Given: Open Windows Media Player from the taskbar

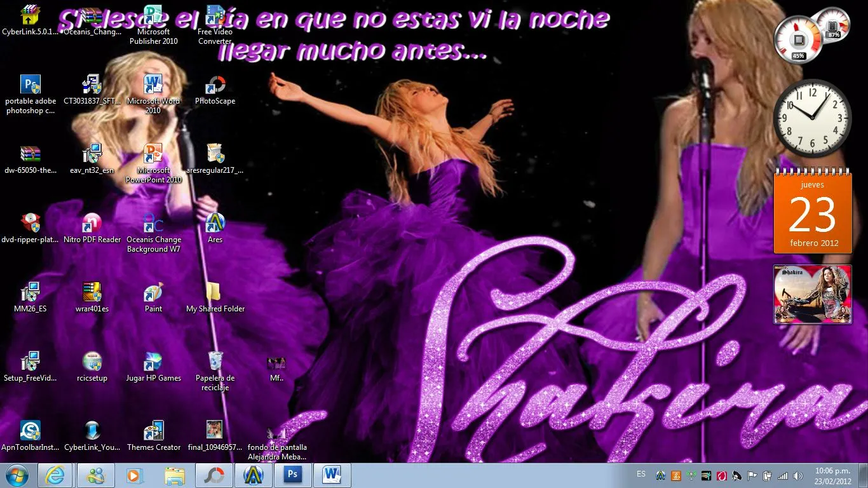Looking at the screenshot, I should pyautogui.click(x=134, y=475).
